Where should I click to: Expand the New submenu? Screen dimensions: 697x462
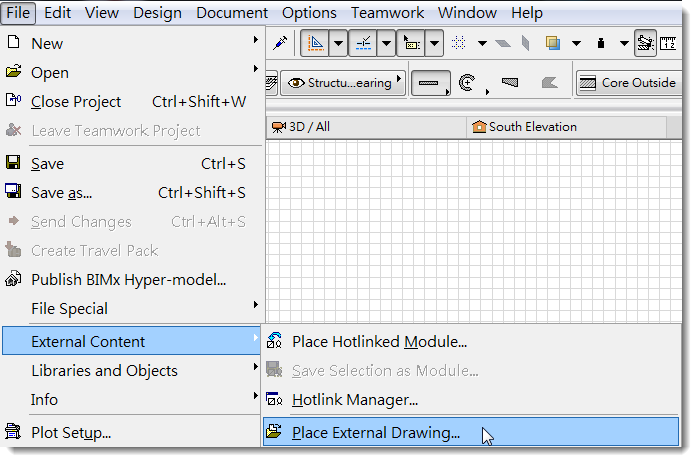(x=132, y=44)
